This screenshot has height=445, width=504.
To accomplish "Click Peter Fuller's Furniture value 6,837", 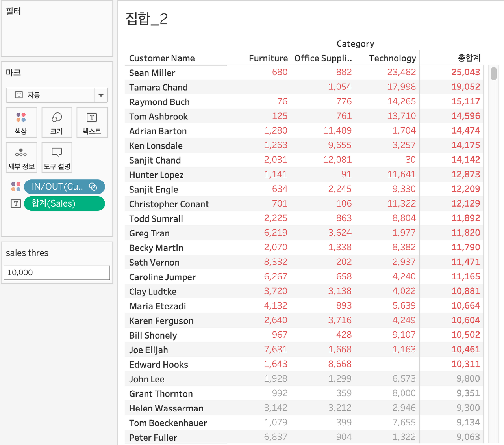I will point(276,437).
